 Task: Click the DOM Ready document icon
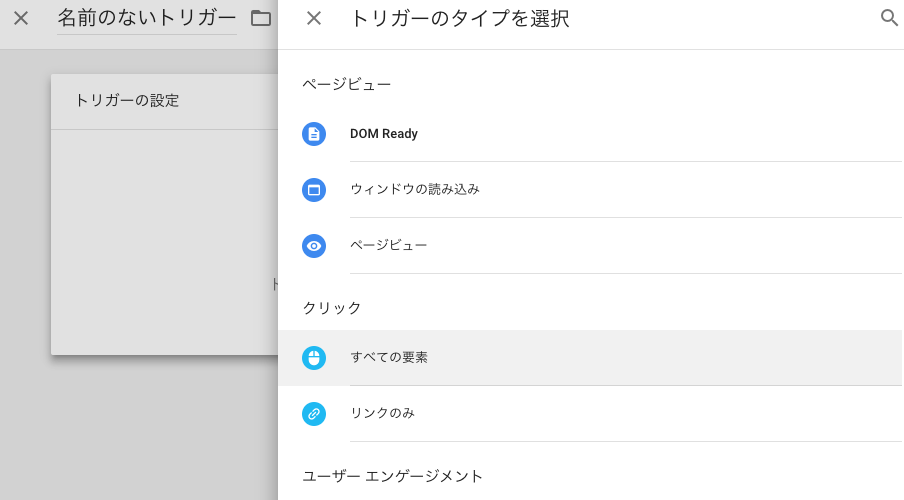coord(314,134)
